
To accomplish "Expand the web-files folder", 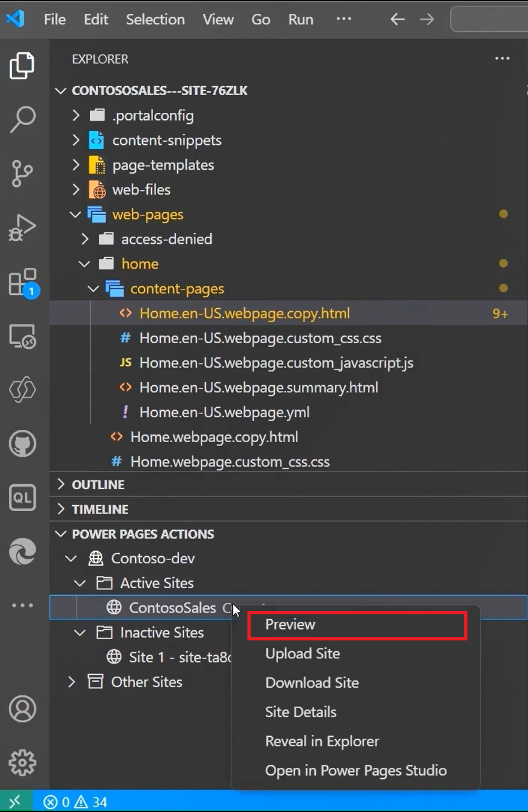I will pos(76,190).
